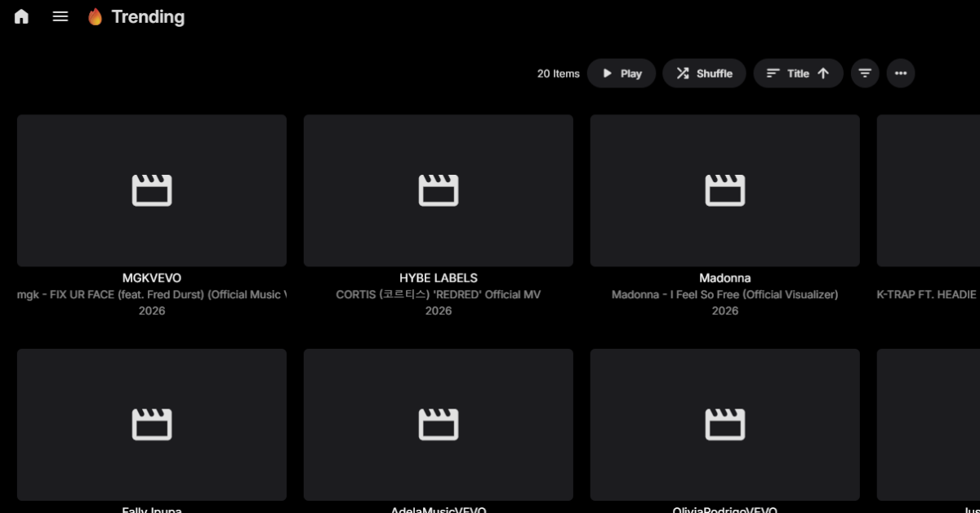The width and height of the screenshot is (980, 513).
Task: Open the Fally Ipupa video thumbnail
Action: [x=152, y=425]
